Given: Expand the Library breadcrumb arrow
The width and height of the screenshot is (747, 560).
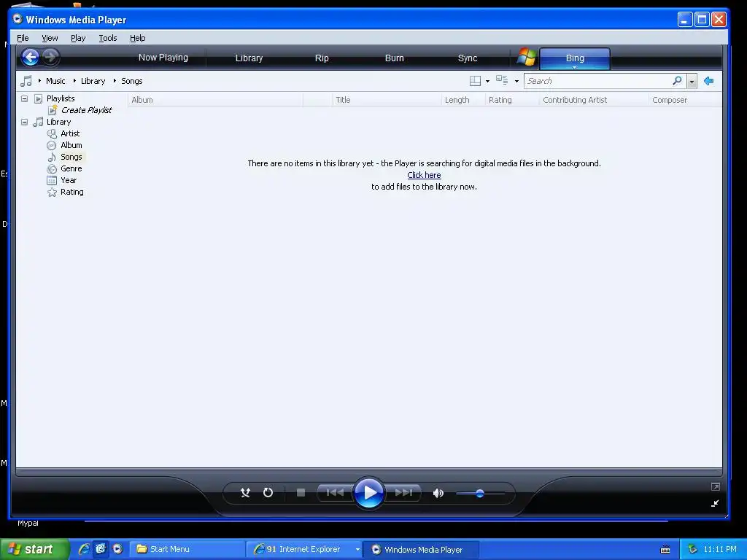Looking at the screenshot, I should pyautogui.click(x=75, y=80).
